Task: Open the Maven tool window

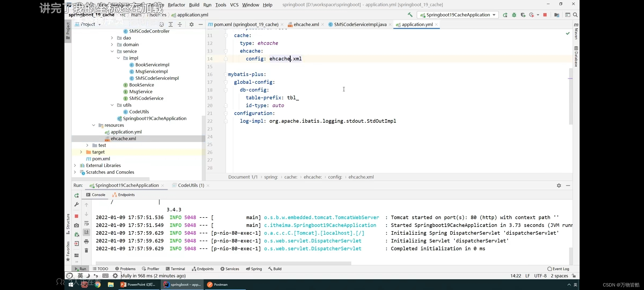Action: (576, 31)
